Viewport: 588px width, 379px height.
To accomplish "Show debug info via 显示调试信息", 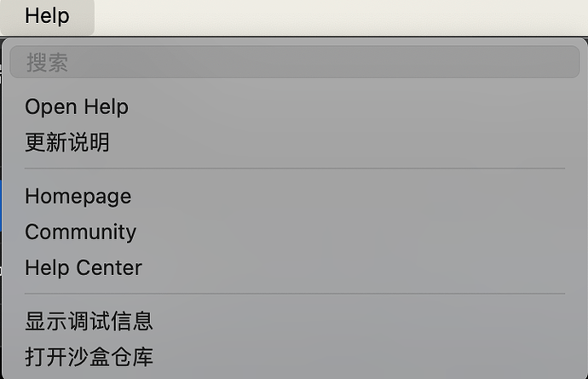I will [x=89, y=321].
